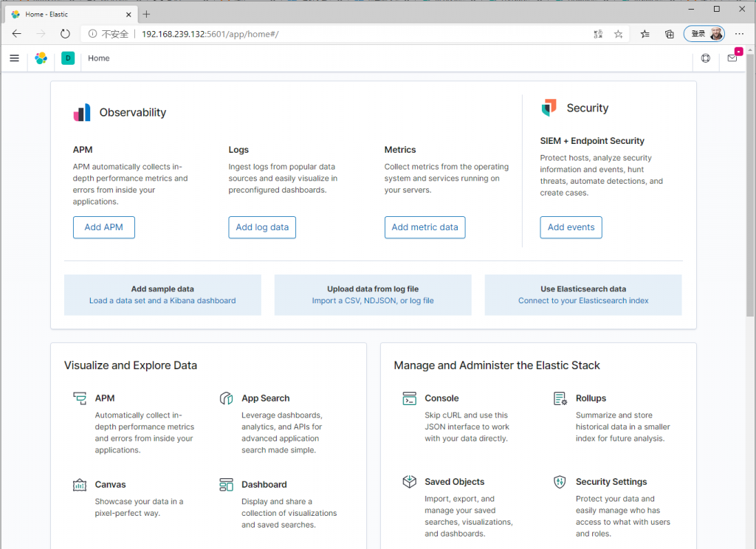Click the Home breadcrumb
The image size is (756, 549).
click(x=99, y=58)
